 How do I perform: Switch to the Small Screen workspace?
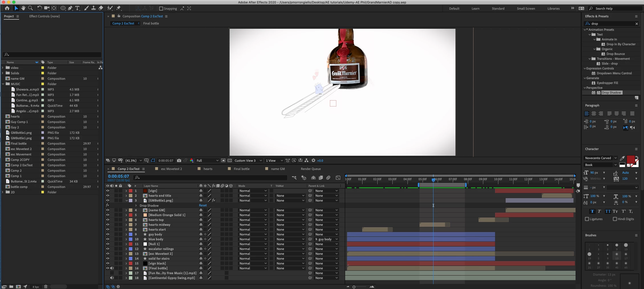pyautogui.click(x=526, y=9)
